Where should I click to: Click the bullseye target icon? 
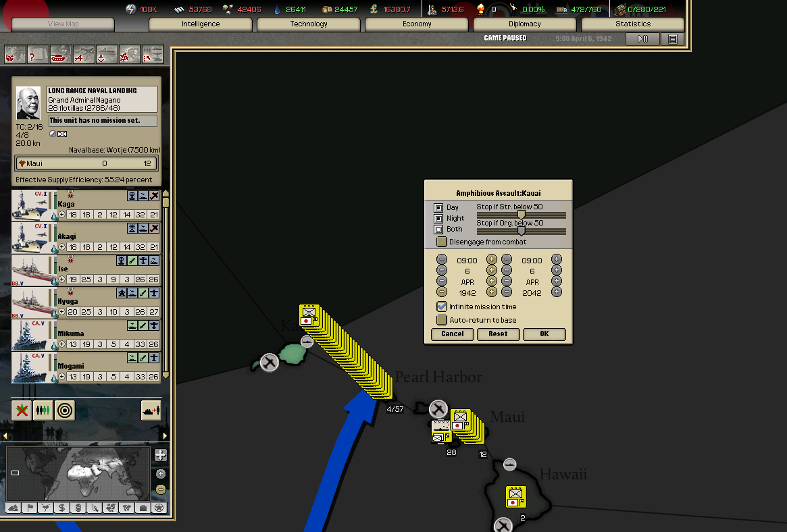pos(64,410)
